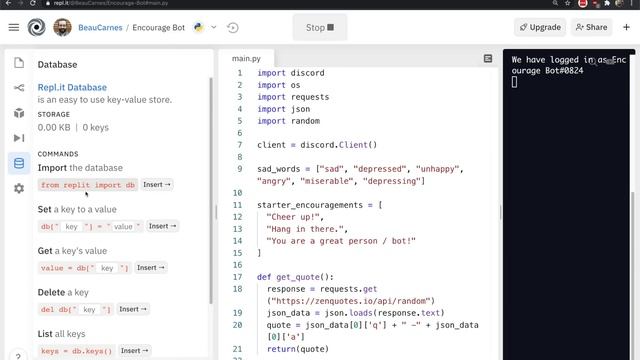Click key field in Delete command
The height and width of the screenshot is (360, 640).
click(89, 310)
